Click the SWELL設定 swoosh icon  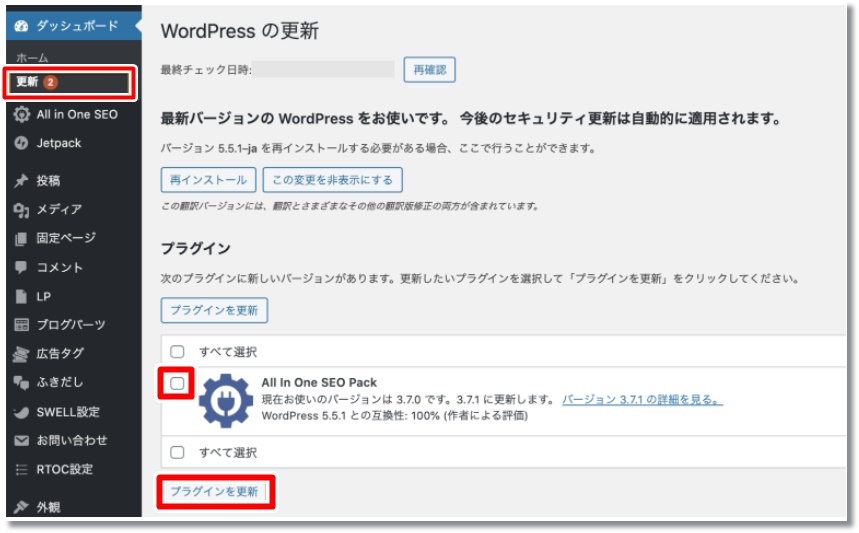(21, 412)
